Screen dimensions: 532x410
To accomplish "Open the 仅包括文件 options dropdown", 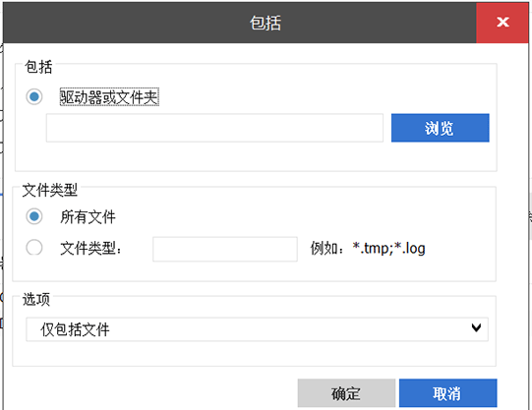I will [257, 329].
